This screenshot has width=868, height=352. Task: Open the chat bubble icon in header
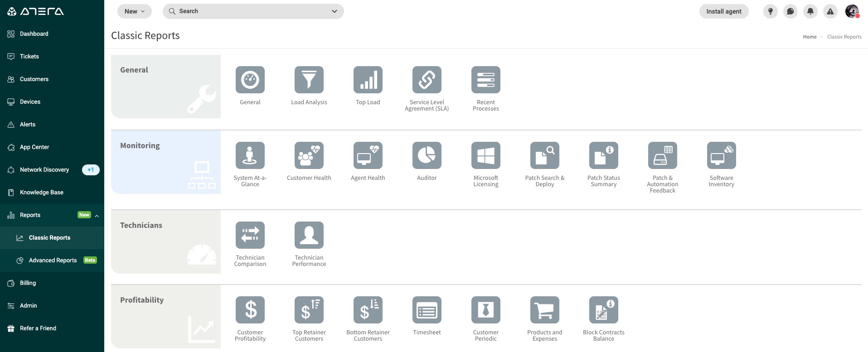pyautogui.click(x=790, y=11)
